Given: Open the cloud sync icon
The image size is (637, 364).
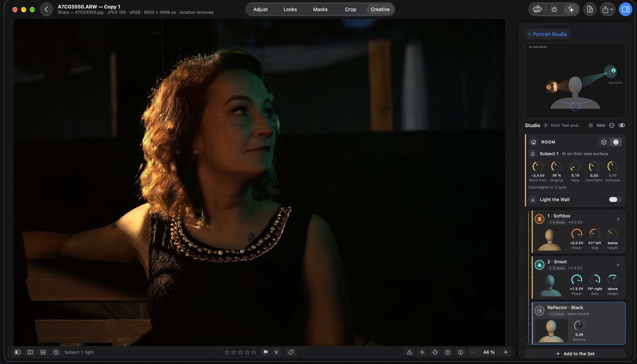Looking at the screenshot, I should (x=537, y=9).
